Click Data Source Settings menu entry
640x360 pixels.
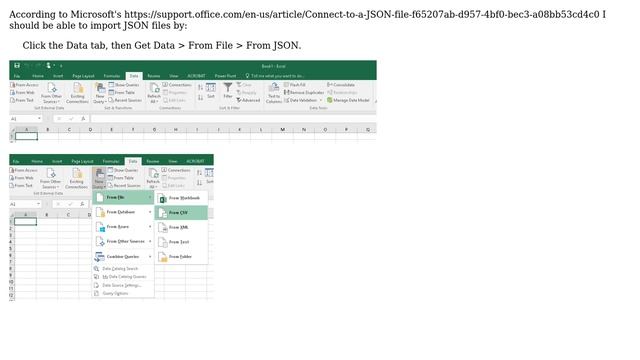point(123,285)
